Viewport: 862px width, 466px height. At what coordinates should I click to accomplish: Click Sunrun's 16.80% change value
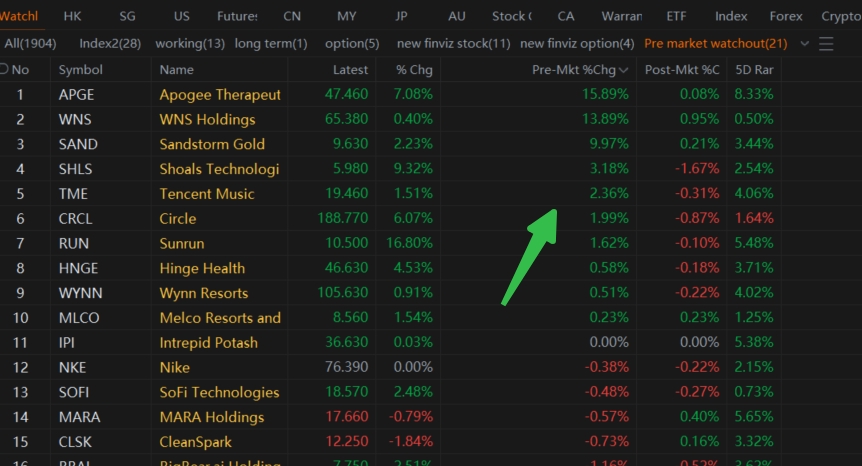click(x=410, y=243)
